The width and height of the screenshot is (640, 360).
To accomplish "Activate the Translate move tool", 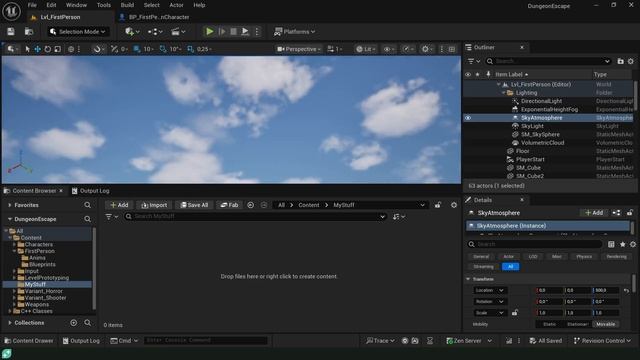I will tap(38, 49).
